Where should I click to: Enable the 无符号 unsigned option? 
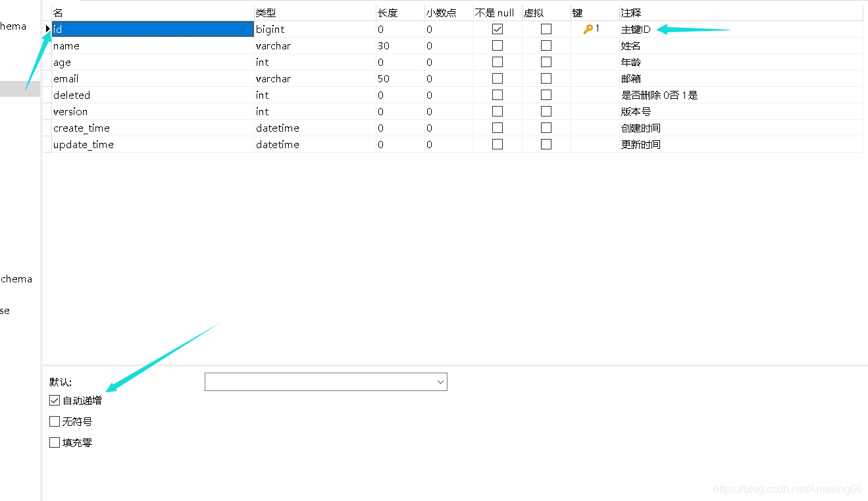(x=55, y=421)
